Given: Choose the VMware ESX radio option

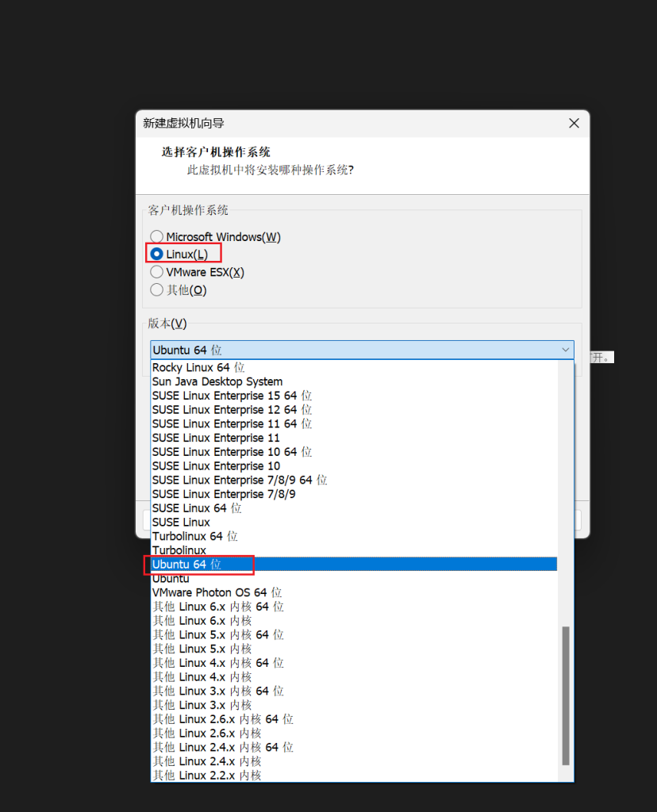Looking at the screenshot, I should [x=157, y=272].
